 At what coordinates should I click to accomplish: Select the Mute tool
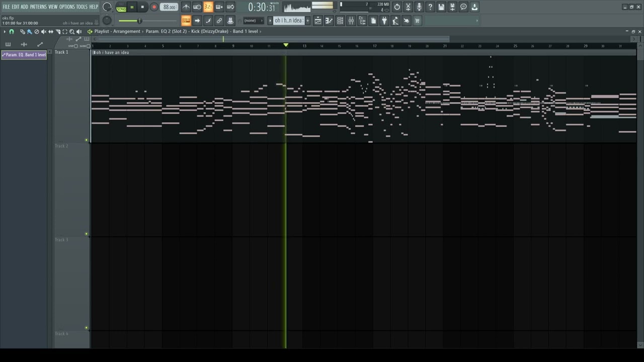43,32
